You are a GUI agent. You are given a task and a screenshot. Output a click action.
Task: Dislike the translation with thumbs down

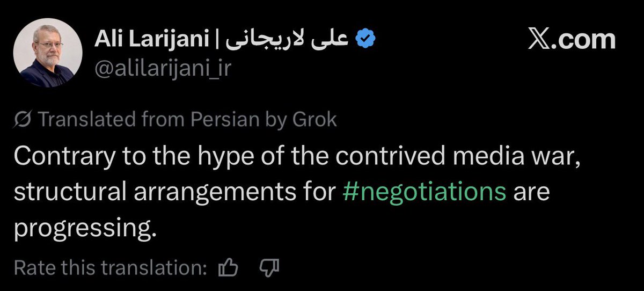(x=268, y=267)
